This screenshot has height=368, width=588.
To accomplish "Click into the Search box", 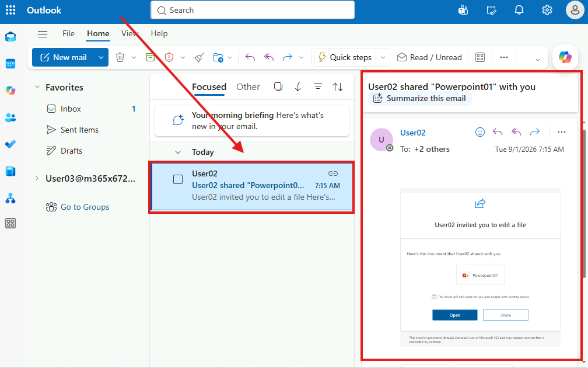I will tap(253, 10).
